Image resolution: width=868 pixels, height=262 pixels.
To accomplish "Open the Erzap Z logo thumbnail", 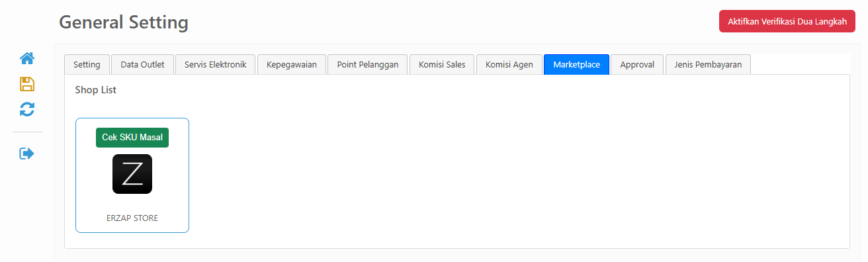I will [132, 174].
